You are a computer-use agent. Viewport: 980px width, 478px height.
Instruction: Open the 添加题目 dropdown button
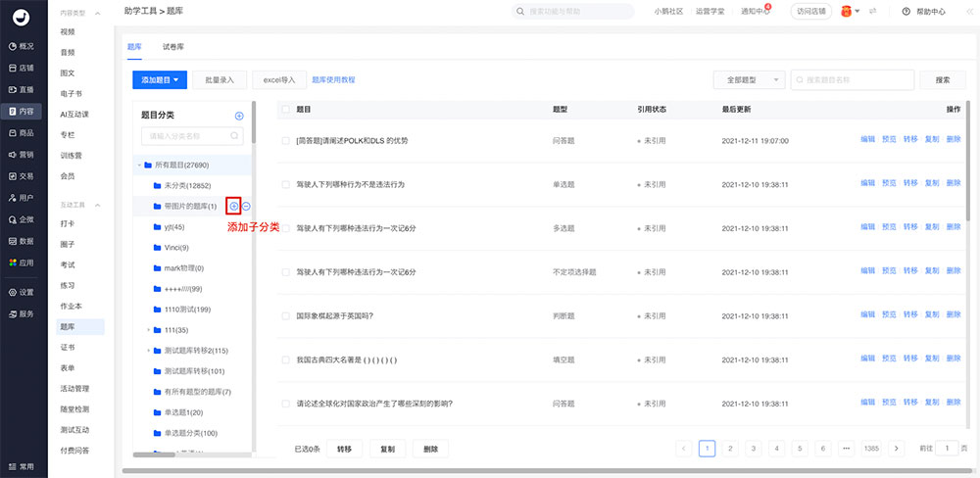pyautogui.click(x=159, y=79)
